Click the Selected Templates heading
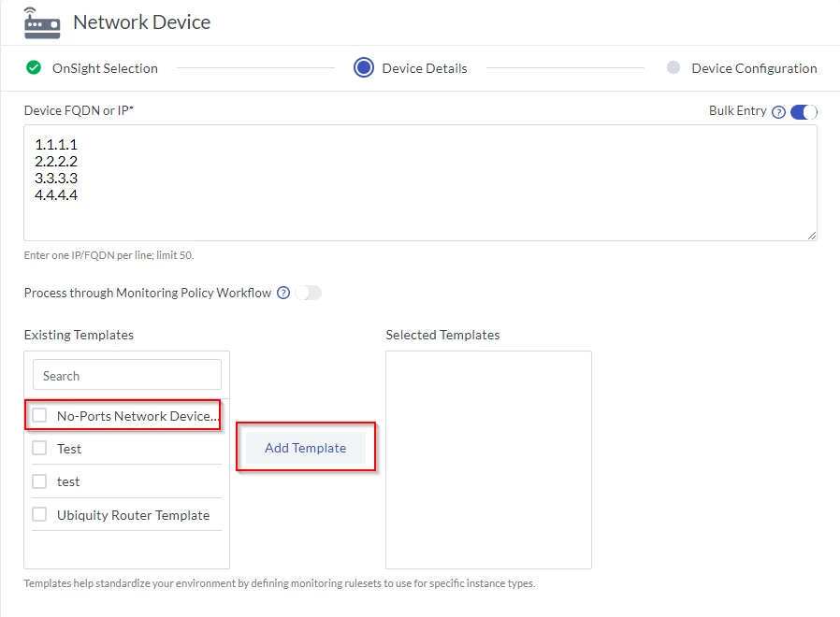This screenshot has height=617, width=840. coord(442,335)
